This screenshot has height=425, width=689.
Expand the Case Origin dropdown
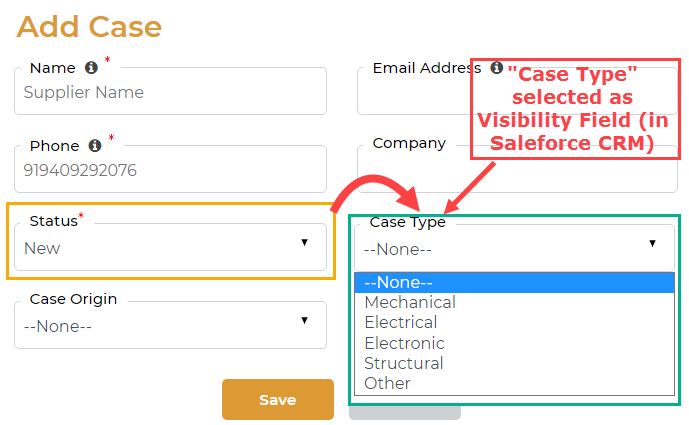click(170, 326)
